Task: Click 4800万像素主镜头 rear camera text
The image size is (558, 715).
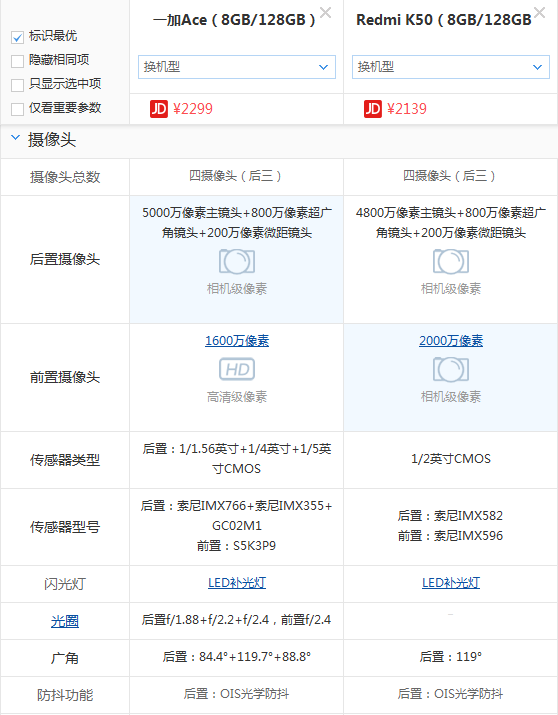Action: tap(451, 223)
